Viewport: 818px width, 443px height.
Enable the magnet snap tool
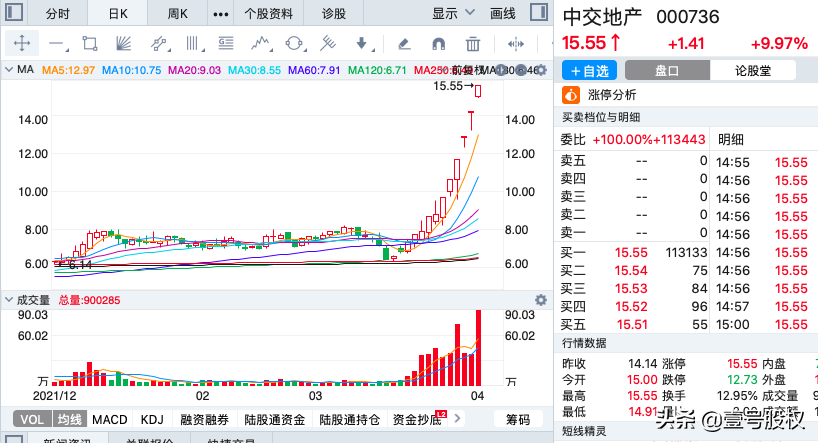tap(438, 44)
